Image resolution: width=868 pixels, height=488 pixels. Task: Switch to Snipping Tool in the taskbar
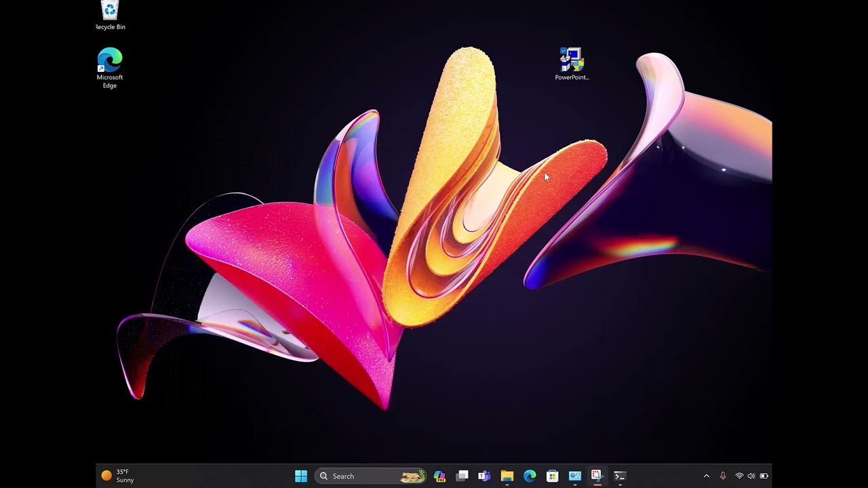click(597, 476)
